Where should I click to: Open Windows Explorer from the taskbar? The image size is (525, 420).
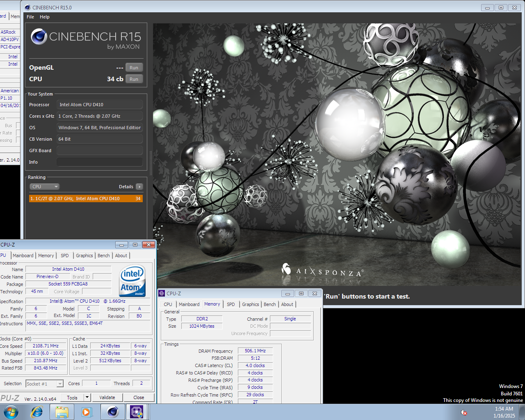[62, 412]
